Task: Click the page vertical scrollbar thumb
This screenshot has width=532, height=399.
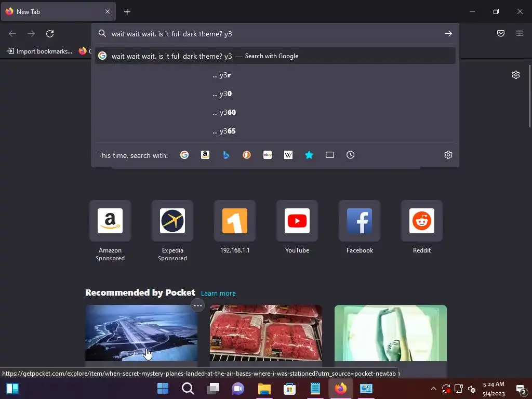Action: click(x=529, y=96)
